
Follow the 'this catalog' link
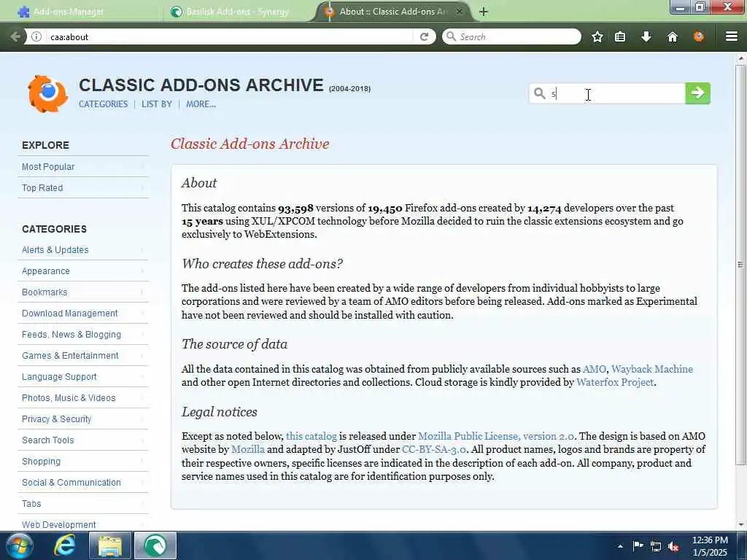point(311,436)
